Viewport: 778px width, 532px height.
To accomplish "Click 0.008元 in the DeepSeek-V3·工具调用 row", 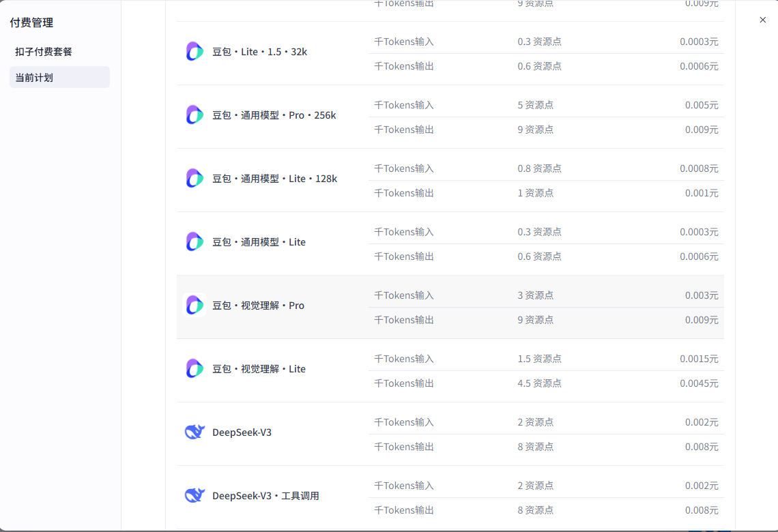I will (702, 511).
